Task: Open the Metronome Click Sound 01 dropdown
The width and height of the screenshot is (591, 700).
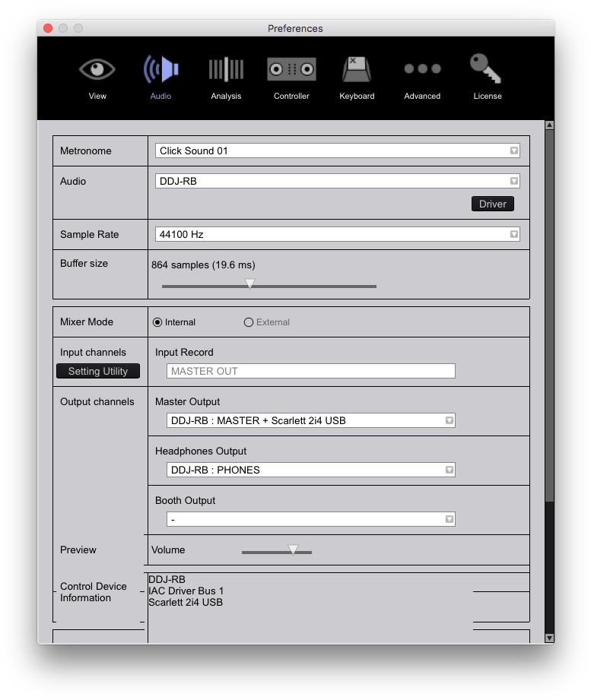Action: click(337, 151)
